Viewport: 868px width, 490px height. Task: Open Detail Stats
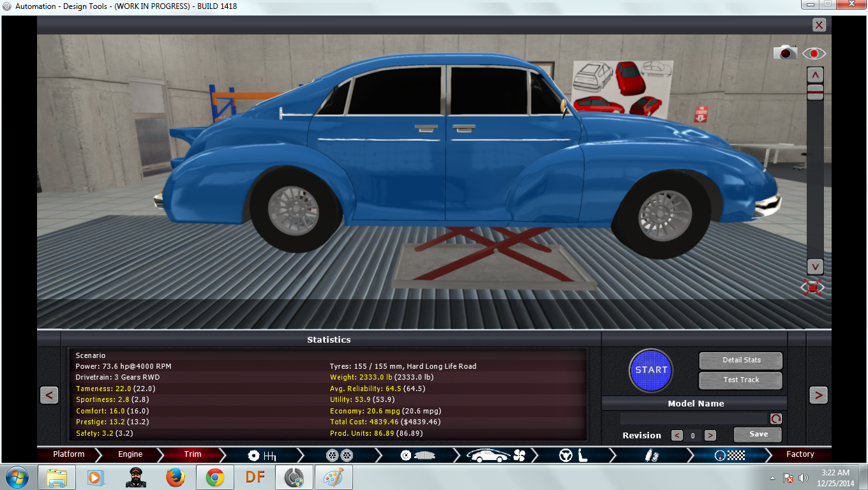[740, 360]
